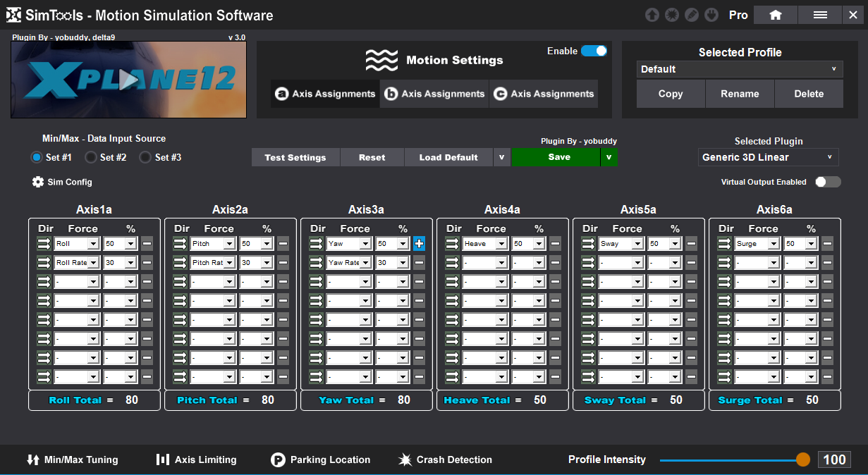Click the home icon in the title bar
Image resolution: width=868 pixels, height=475 pixels.
(x=775, y=14)
